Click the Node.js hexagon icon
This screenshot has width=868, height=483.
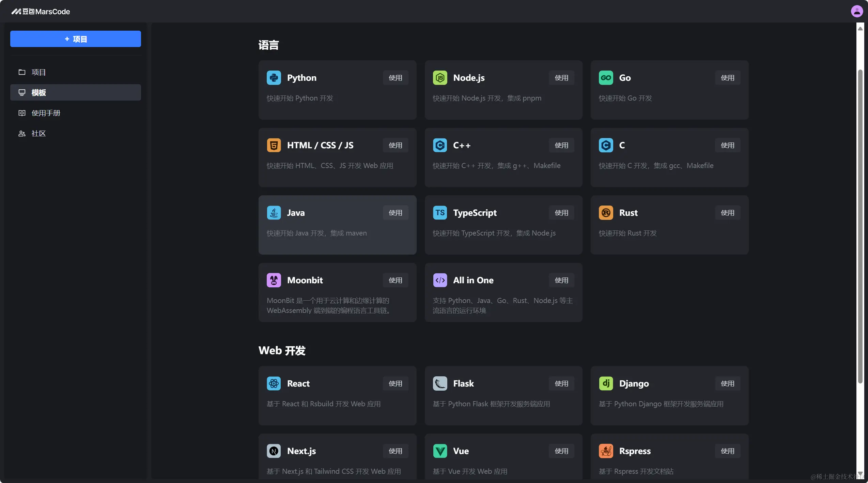(440, 78)
